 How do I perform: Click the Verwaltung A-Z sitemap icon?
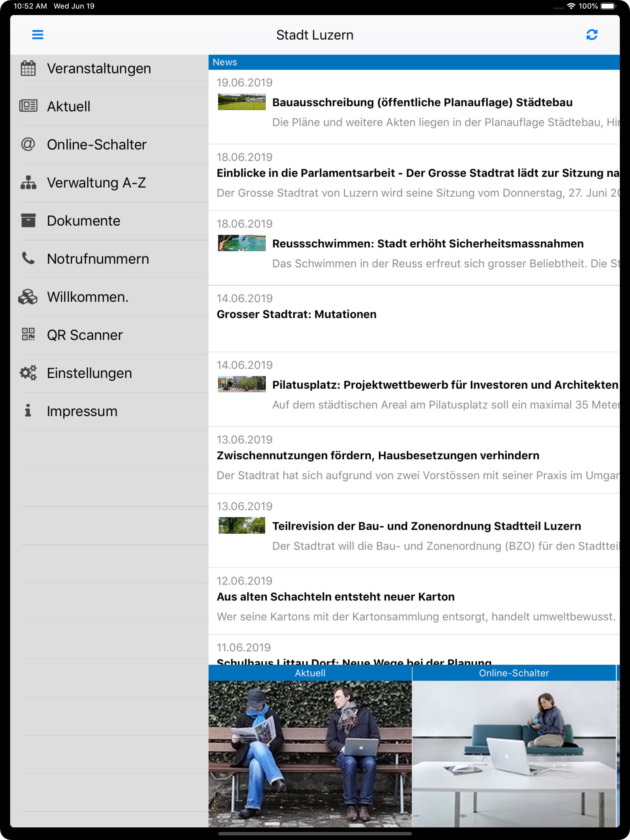[28, 183]
